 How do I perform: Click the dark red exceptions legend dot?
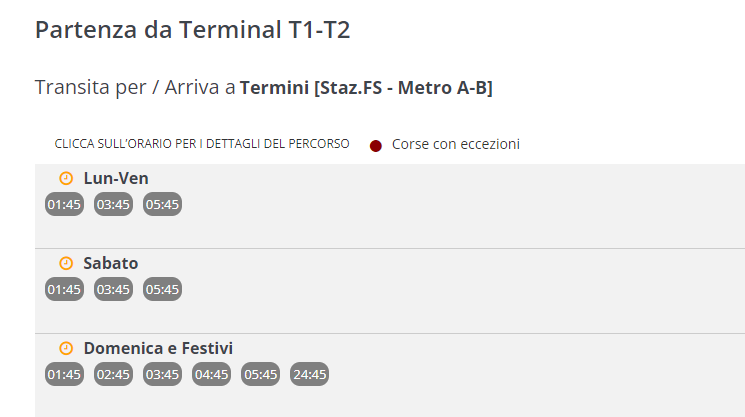tap(376, 145)
